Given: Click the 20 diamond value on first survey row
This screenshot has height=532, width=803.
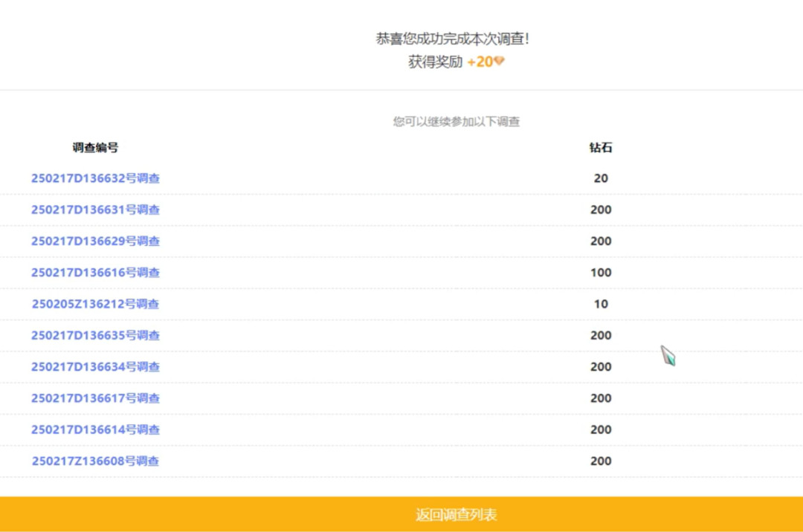Looking at the screenshot, I should tap(601, 178).
